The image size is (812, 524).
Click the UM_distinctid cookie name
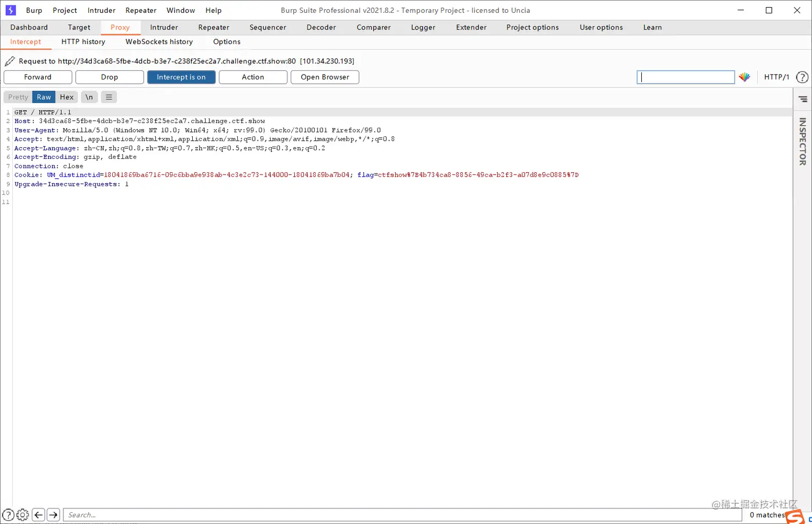click(x=73, y=175)
